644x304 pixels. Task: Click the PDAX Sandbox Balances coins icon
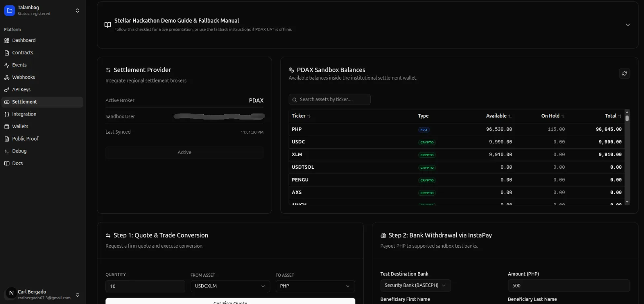pyautogui.click(x=291, y=70)
